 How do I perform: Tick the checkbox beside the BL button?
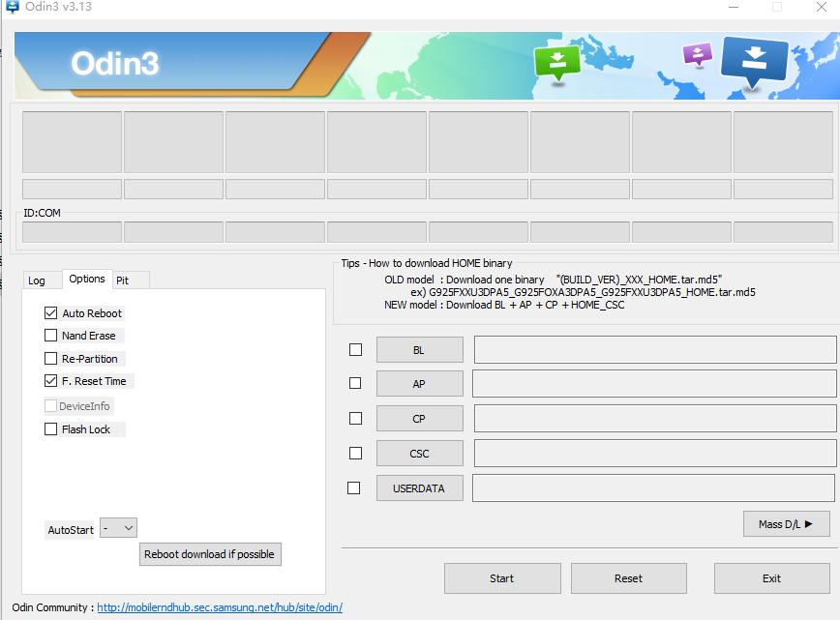click(x=356, y=349)
